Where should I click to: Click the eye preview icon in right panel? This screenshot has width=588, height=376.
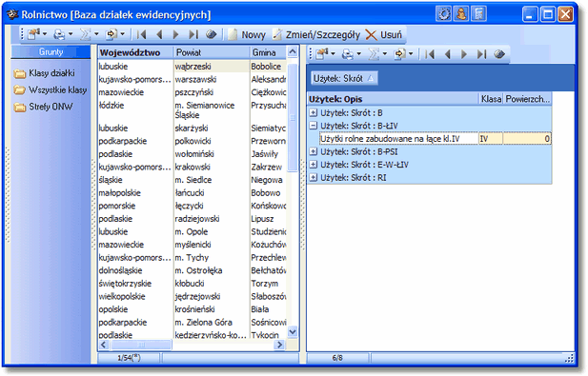[x=499, y=54]
